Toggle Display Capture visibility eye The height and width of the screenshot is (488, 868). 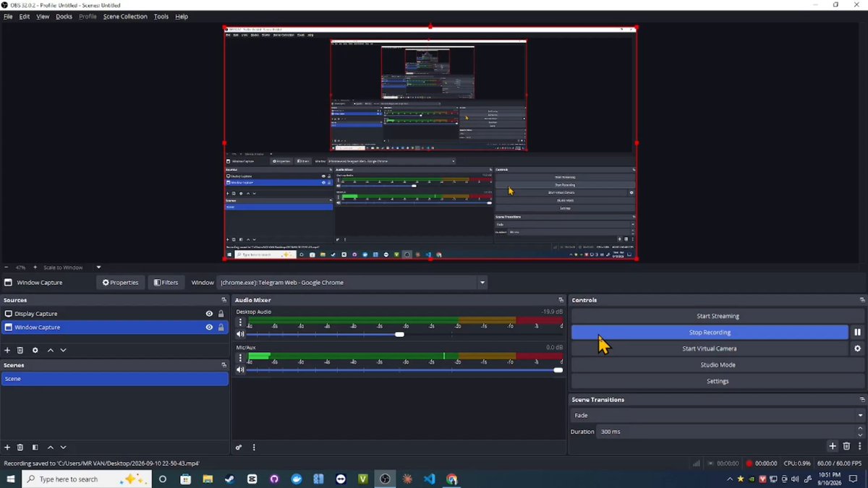coord(209,314)
